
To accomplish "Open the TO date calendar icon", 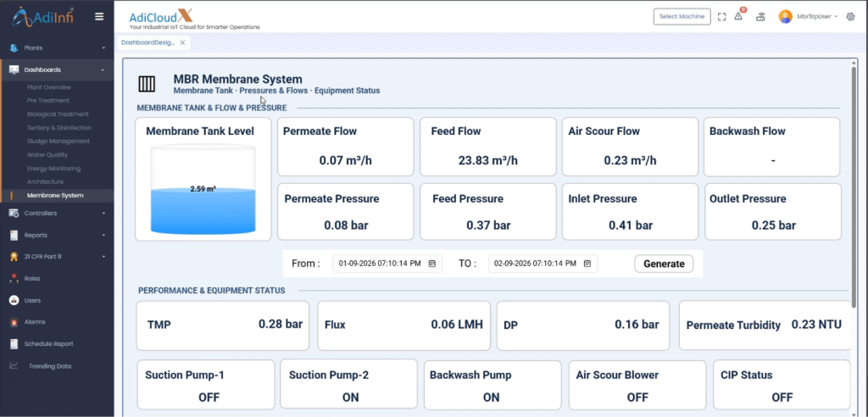I will (x=588, y=264).
